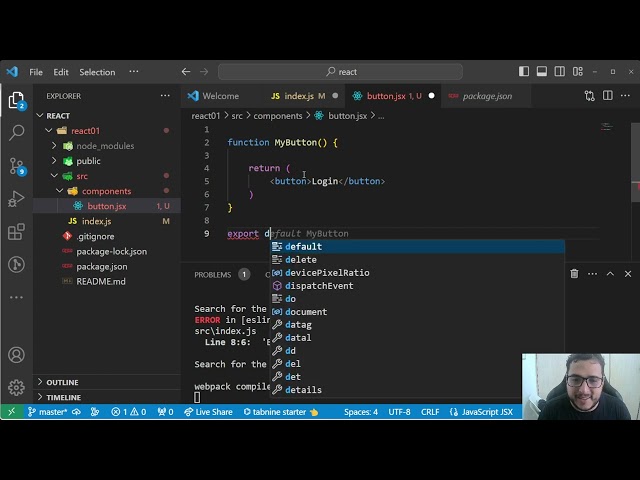
Task: Open the Manage gear menu
Action: (16, 387)
